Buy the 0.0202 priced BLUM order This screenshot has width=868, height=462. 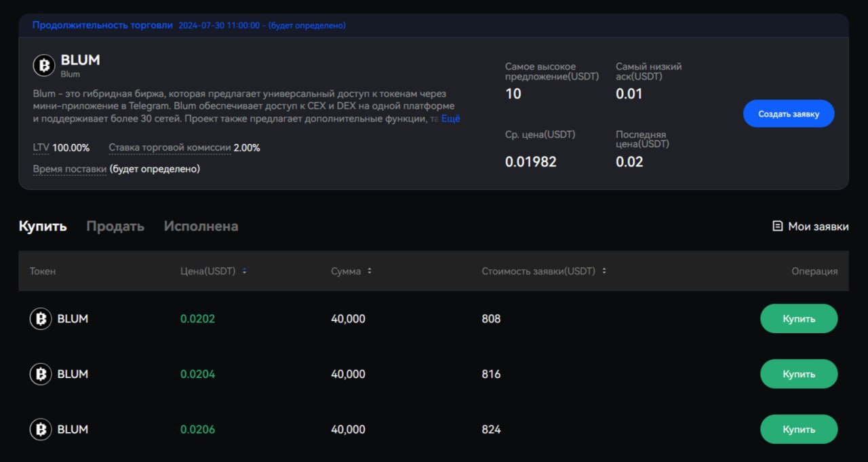[x=798, y=319]
